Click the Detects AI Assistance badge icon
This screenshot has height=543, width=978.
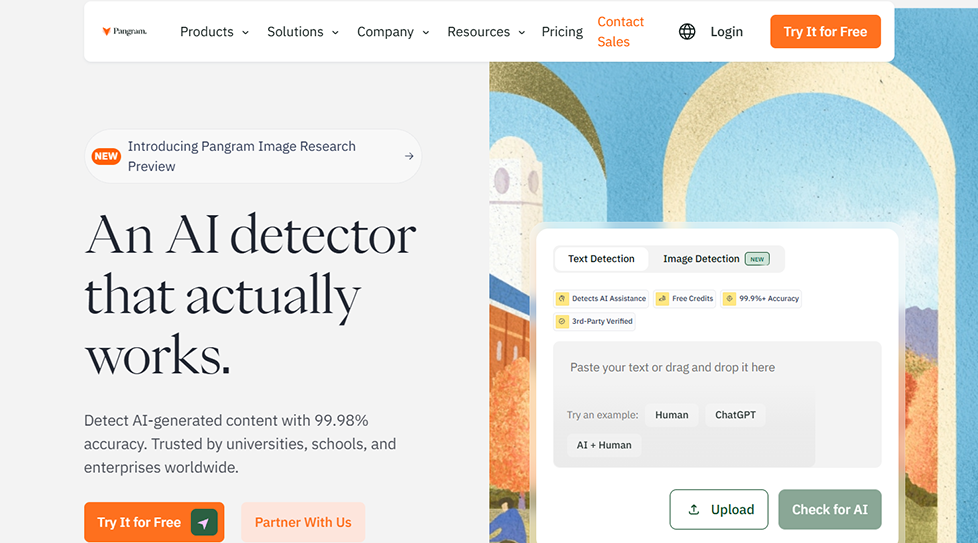562,299
